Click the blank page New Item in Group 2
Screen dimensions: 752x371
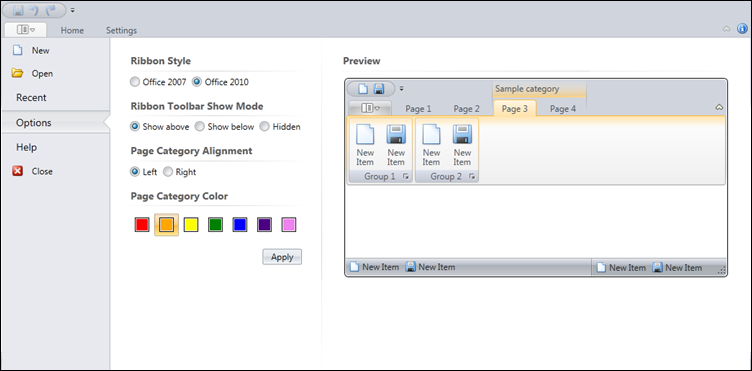tap(431, 145)
